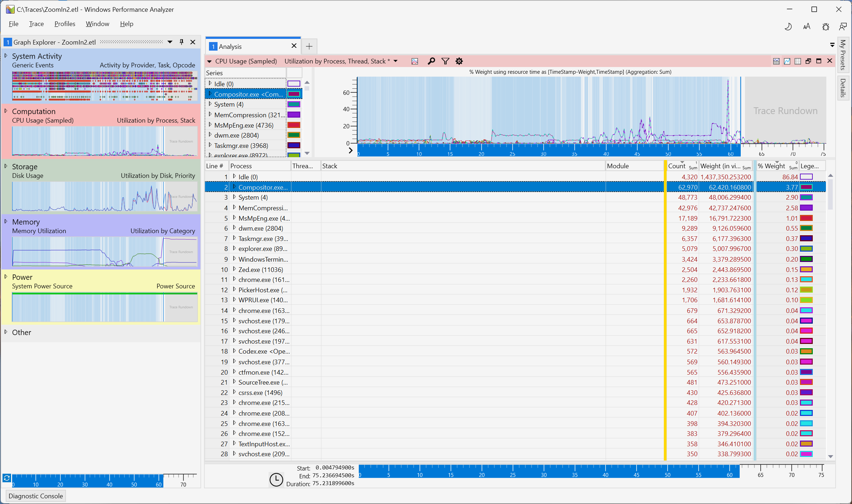Screen dimensions: 852x504
Task: Switch to table-only display mode
Action: tap(798, 61)
